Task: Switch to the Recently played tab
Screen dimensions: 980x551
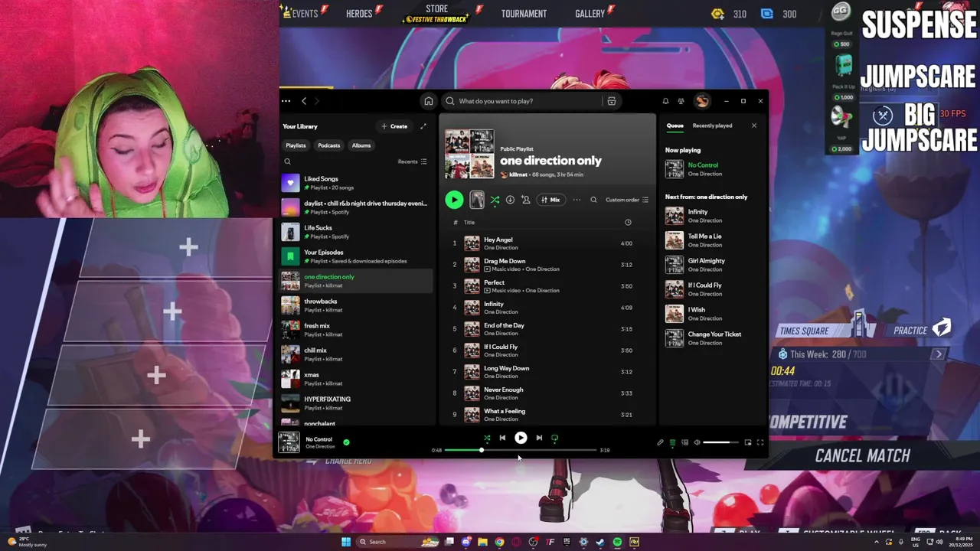Action: point(712,126)
